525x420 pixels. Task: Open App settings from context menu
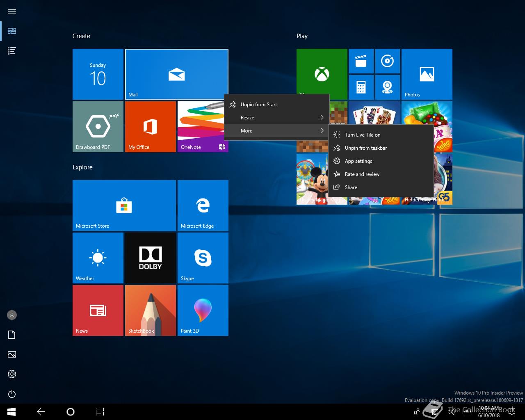(381, 161)
